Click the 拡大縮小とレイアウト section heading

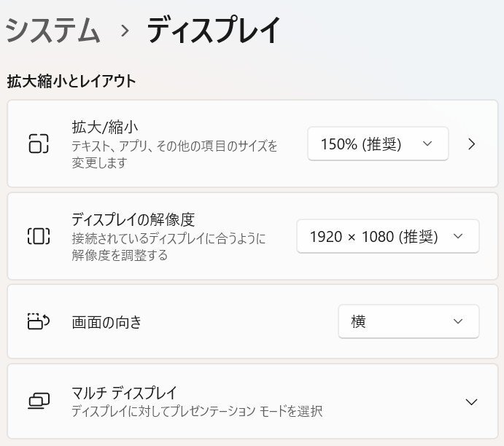[71, 81]
